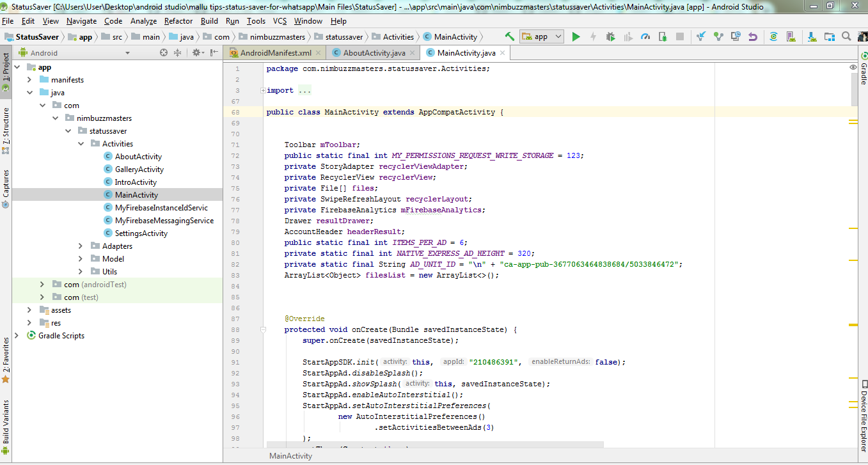Click the purple Revert arrow icon
This screenshot has width=868, height=465.
753,36
